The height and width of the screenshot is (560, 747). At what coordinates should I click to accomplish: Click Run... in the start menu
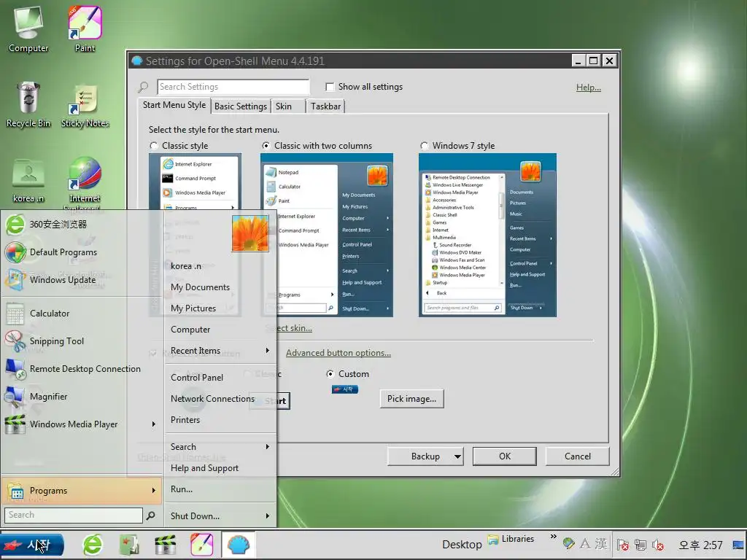[220, 489]
